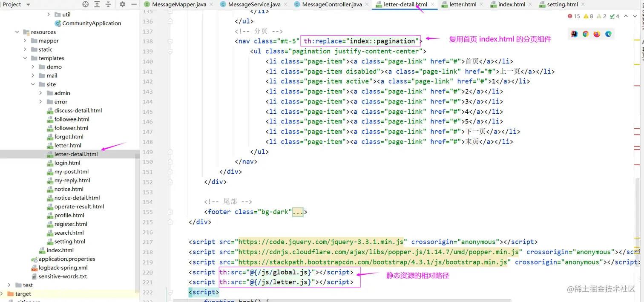Open preview in Firefox browser
644x302 pixels.
[597, 34]
